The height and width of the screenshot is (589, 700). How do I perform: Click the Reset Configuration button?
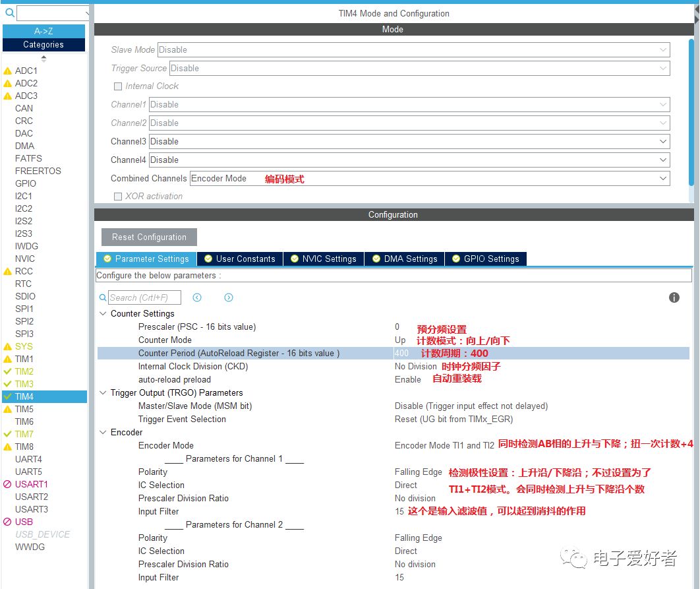[149, 237]
